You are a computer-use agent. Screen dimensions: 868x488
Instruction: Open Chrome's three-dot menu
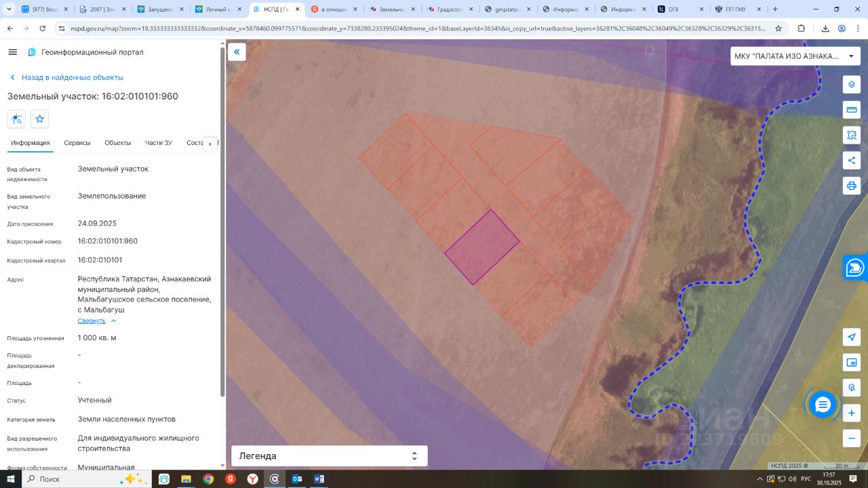858,28
